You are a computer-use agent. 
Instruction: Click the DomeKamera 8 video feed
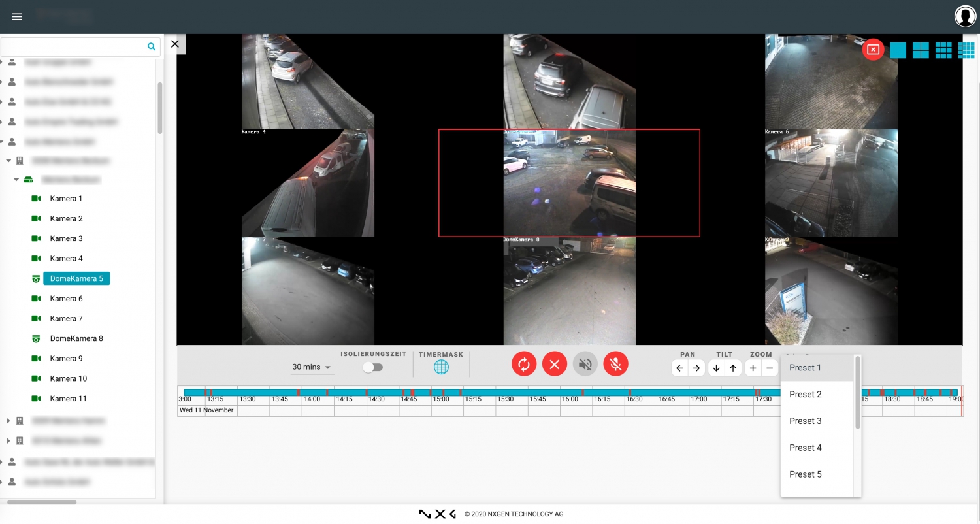(569, 291)
